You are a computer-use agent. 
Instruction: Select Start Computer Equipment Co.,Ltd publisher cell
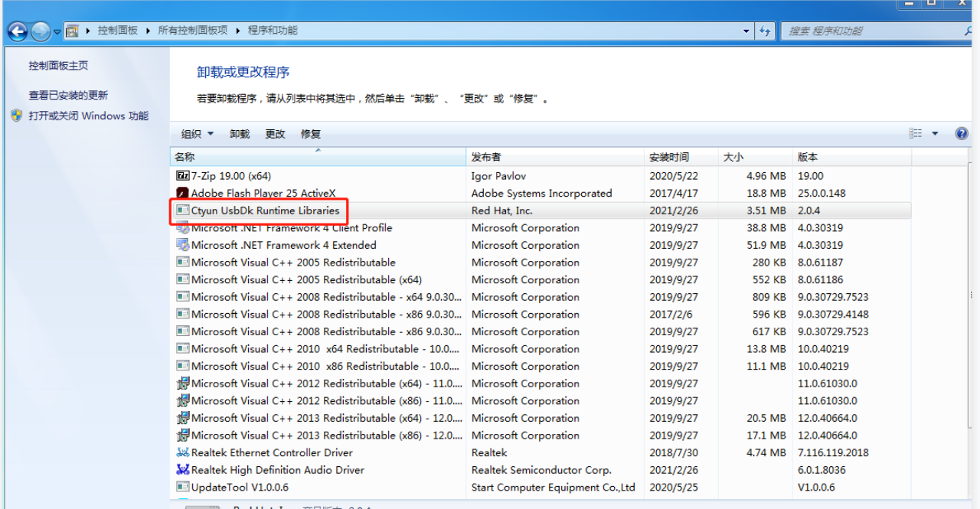[554, 488]
